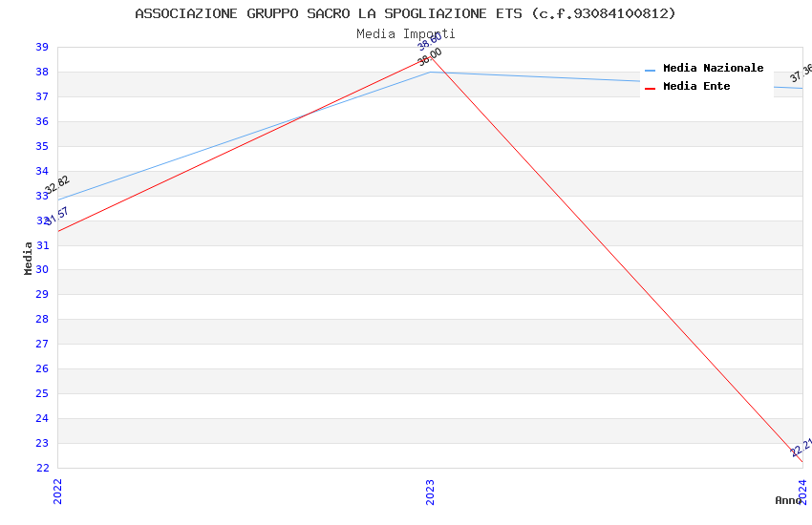The image size is (812, 525).
Task: Click the Media Importi subtitle
Action: click(405, 34)
